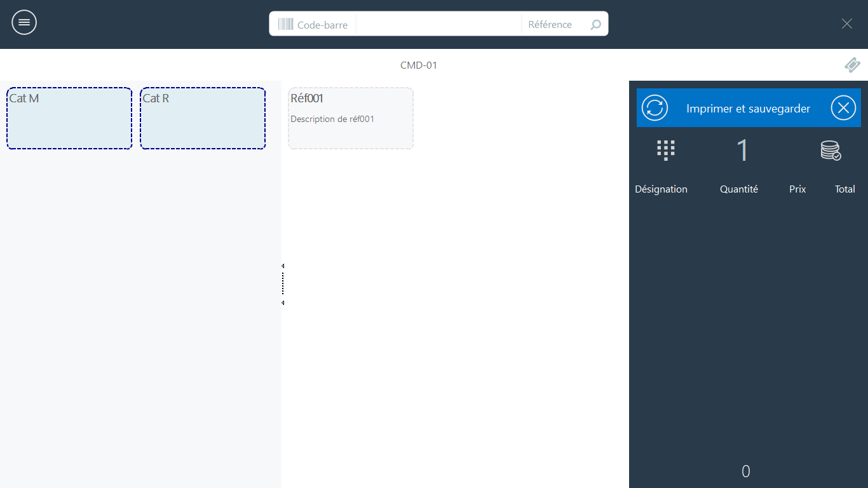Select the Cat M category tile
This screenshot has width=868, height=488.
click(x=69, y=119)
